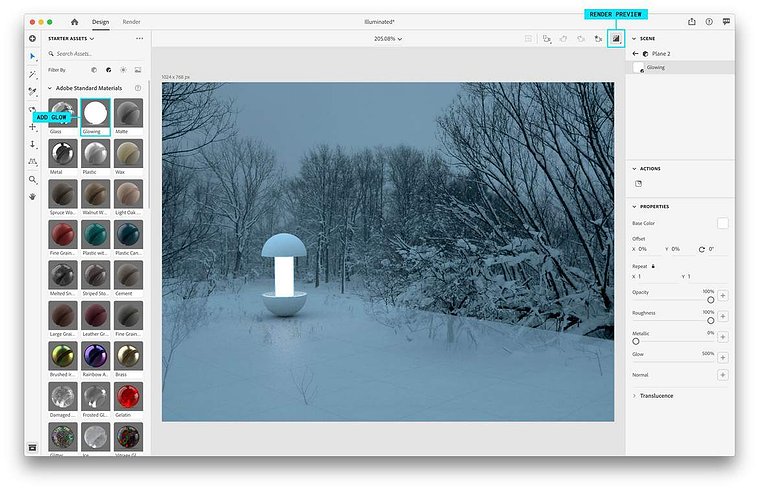Image resolution: width=759 pixels, height=490 pixels.
Task: Open the Base Color swatch
Action: pyautogui.click(x=723, y=223)
